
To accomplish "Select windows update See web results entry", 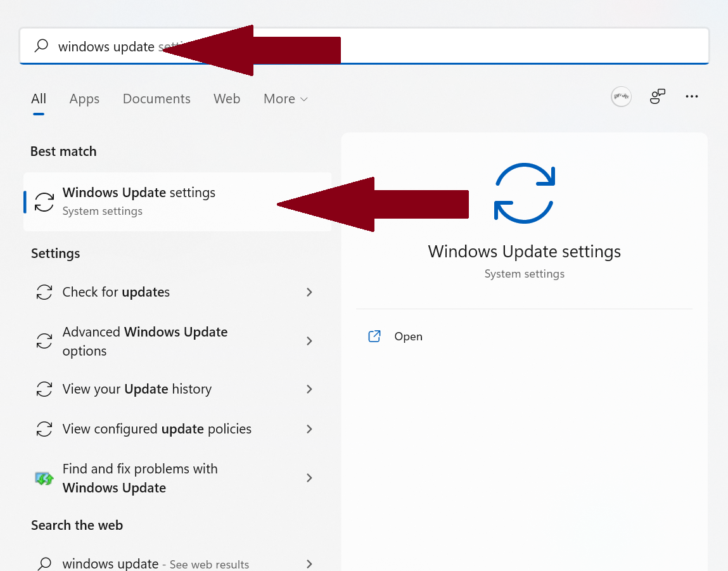I will point(177,563).
